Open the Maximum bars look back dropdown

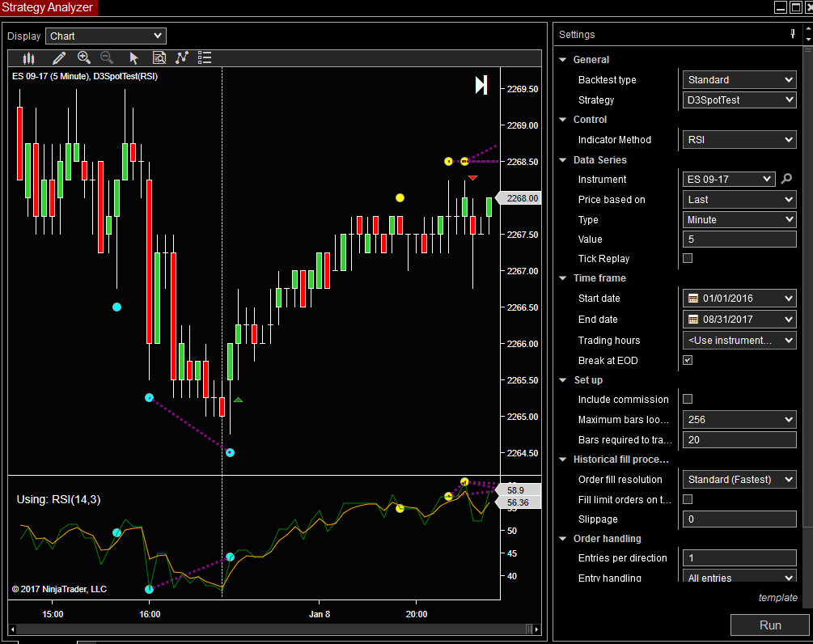pyautogui.click(x=739, y=419)
